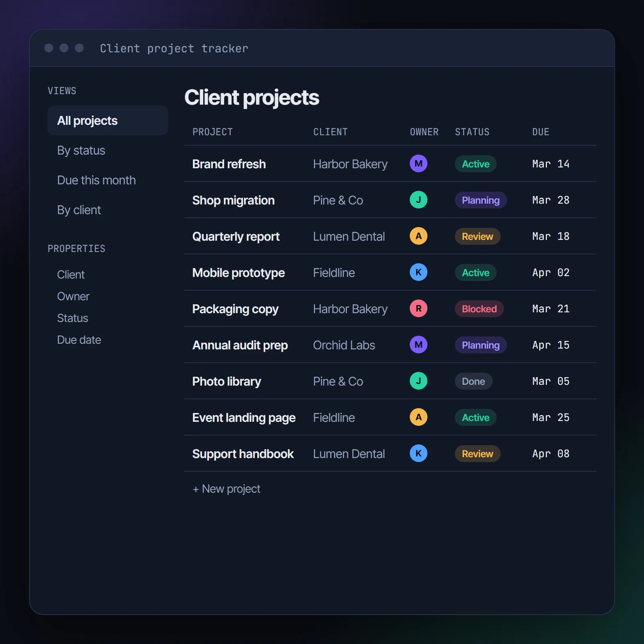Open the Packaging copy project
The width and height of the screenshot is (644, 644).
pos(235,309)
